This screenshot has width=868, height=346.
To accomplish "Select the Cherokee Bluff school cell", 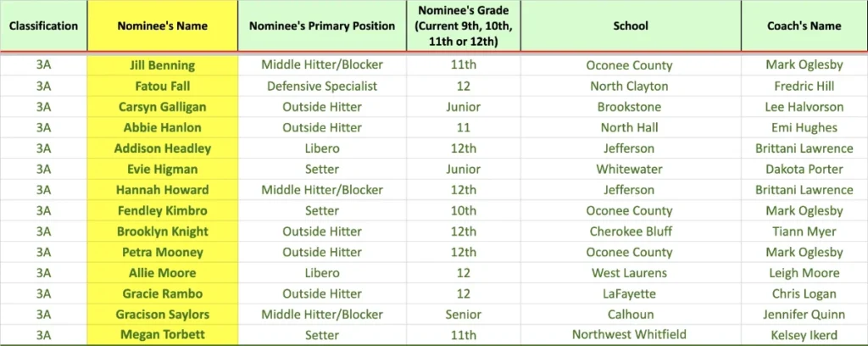I will [630, 232].
